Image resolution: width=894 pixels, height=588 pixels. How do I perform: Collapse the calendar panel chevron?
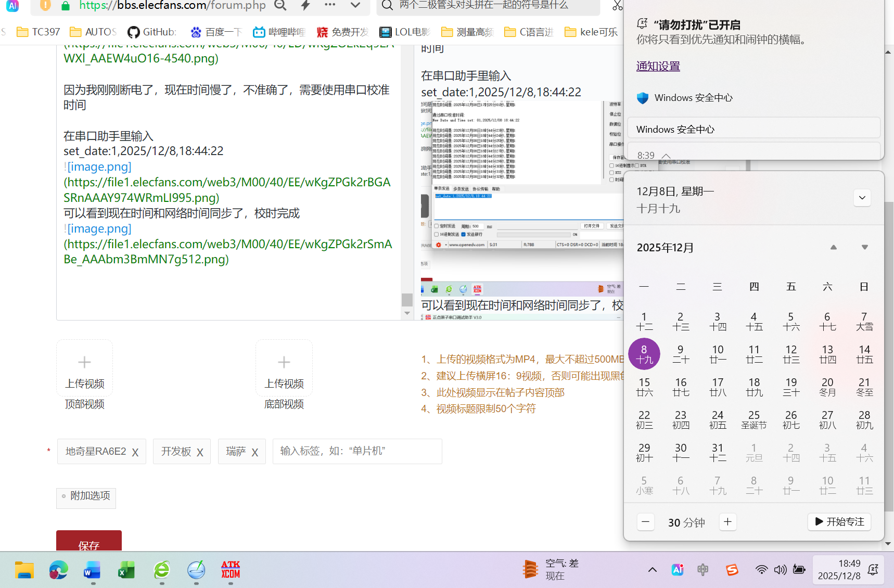[x=862, y=198]
